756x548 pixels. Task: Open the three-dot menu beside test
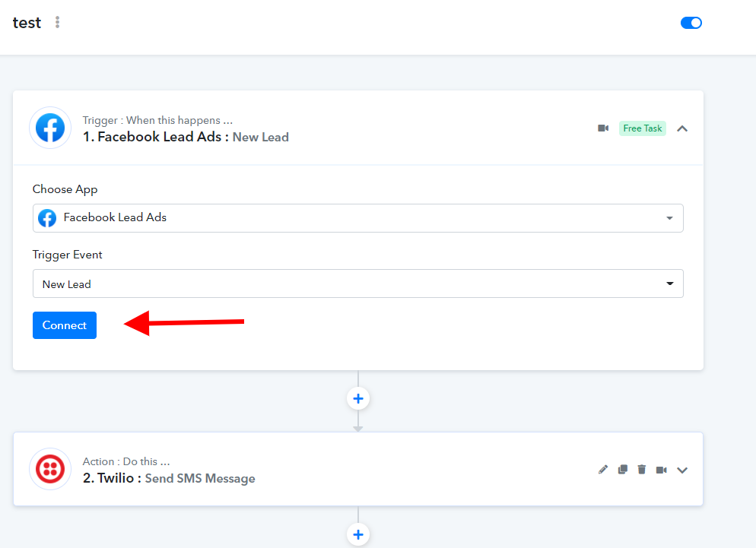(57, 22)
